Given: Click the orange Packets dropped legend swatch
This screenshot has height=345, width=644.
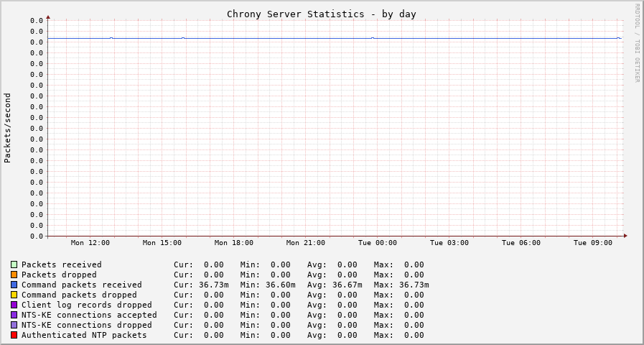Looking at the screenshot, I should click(14, 275).
